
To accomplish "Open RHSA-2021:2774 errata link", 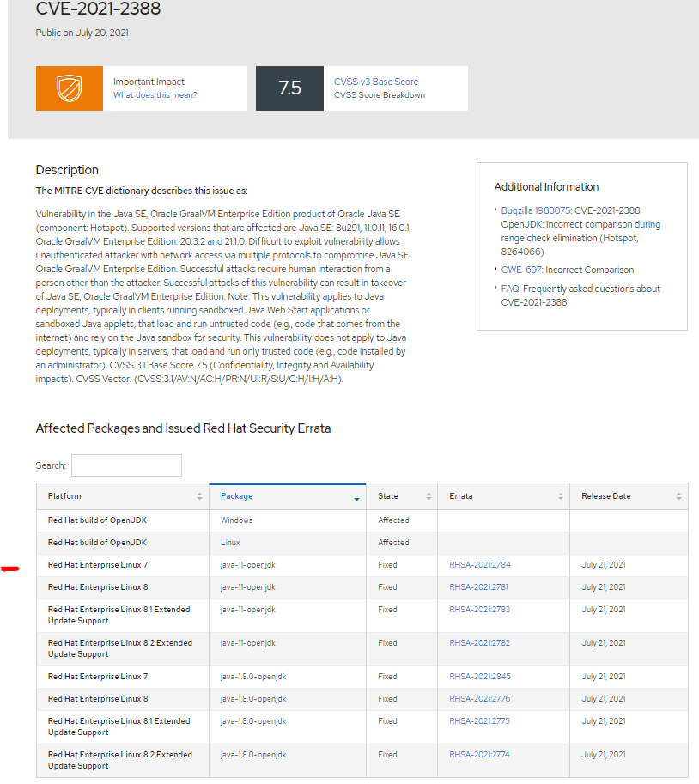I will click(x=479, y=755).
